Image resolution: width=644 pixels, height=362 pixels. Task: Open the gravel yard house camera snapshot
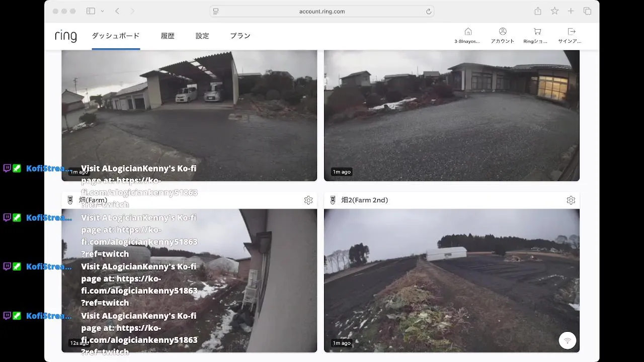(x=452, y=115)
